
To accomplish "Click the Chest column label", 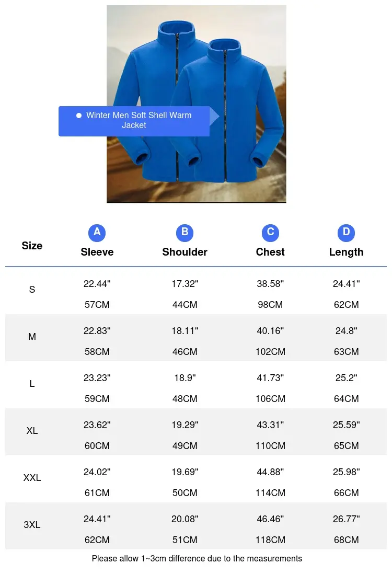I will pyautogui.click(x=270, y=252).
